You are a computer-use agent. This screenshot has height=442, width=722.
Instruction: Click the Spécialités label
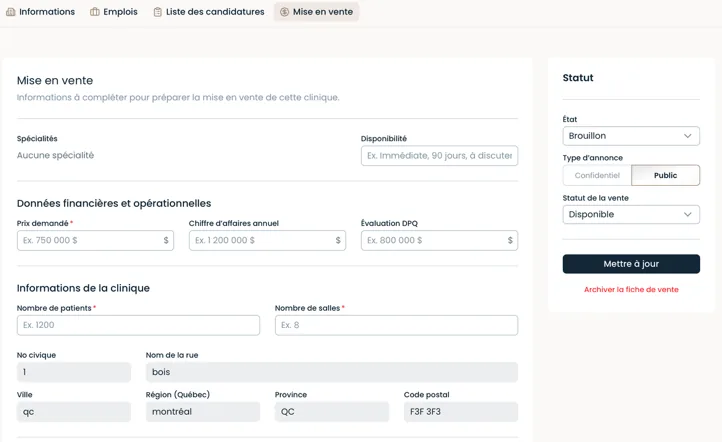[x=37, y=139]
